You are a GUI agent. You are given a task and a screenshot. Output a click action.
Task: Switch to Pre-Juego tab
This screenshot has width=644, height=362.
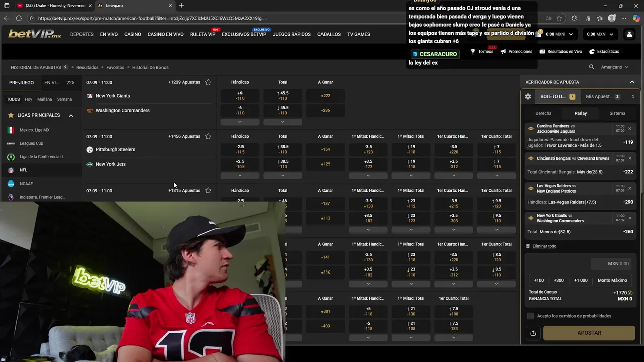tap(21, 83)
